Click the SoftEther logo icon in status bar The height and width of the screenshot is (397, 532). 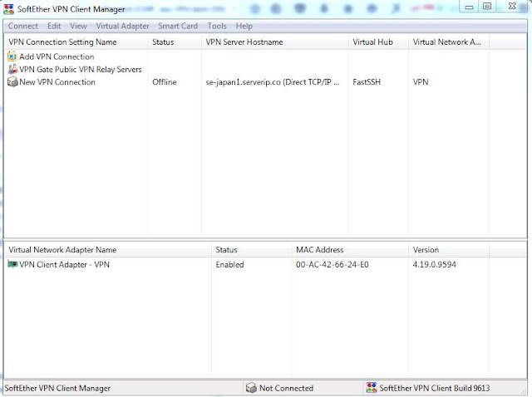click(x=372, y=388)
